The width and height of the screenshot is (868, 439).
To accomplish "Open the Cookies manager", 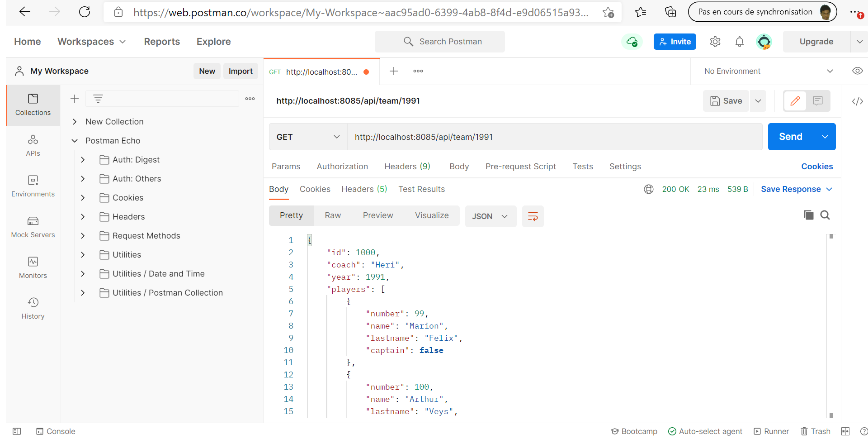I will click(817, 167).
